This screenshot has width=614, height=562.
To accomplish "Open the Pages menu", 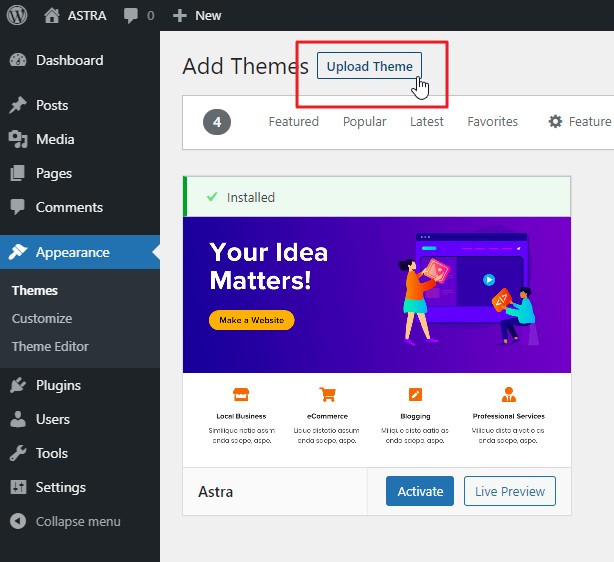I will (x=80, y=173).
